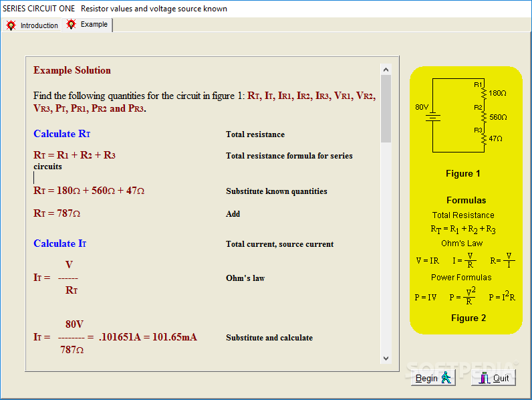
Task: Start the exercise with Begin button
Action: [x=433, y=378]
